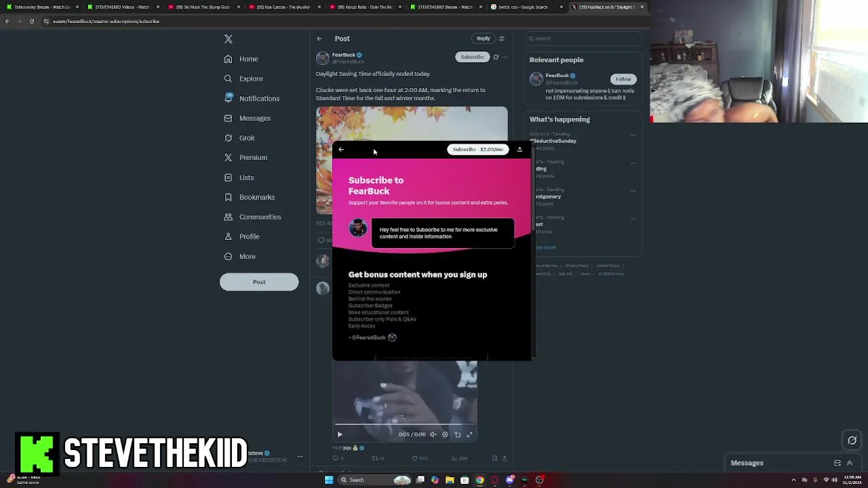Open Grok explain icon on post

496,57
